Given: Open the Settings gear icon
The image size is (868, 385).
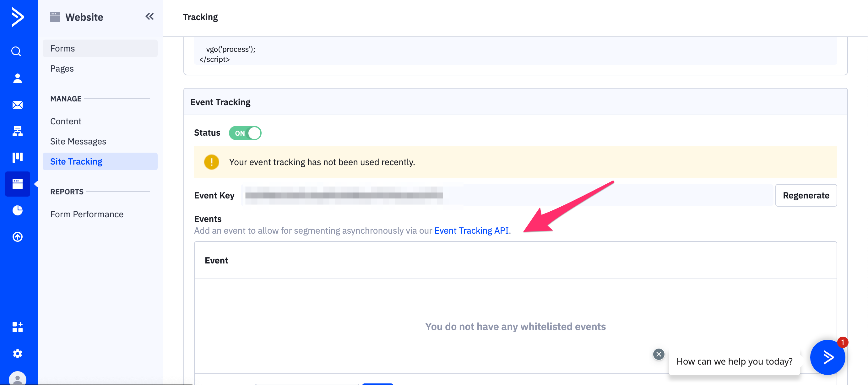Looking at the screenshot, I should tap(18, 353).
